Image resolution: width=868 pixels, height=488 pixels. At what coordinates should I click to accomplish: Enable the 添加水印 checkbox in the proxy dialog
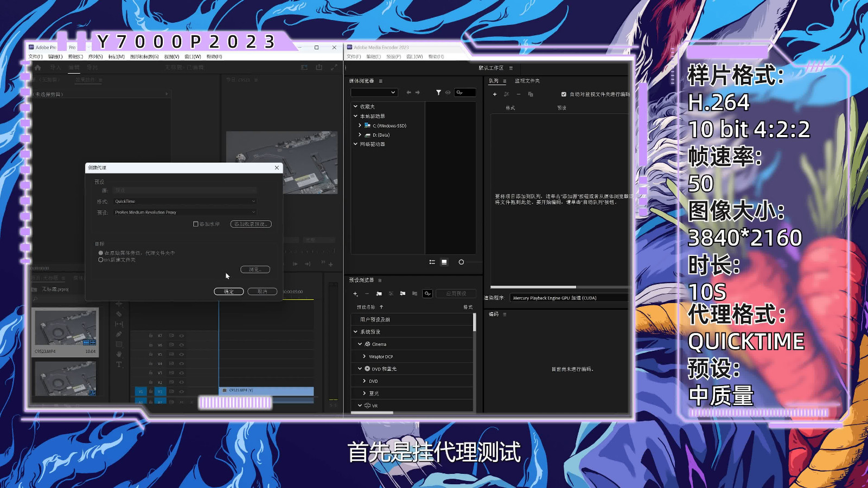coord(196,224)
